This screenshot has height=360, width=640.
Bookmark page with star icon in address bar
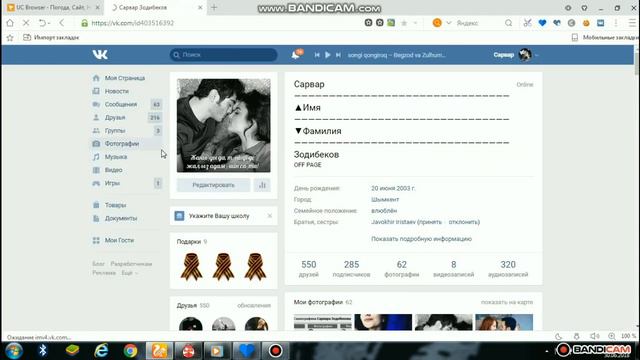click(x=404, y=23)
